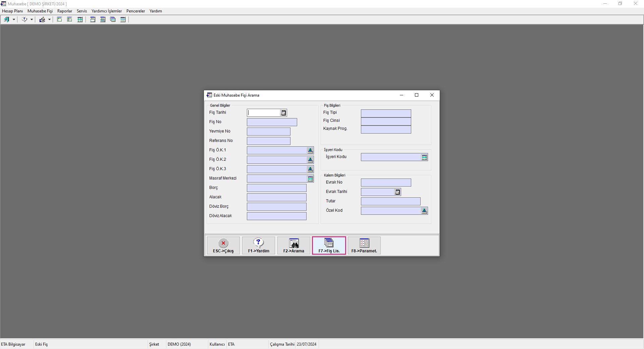The height and width of the screenshot is (349, 644).
Task: Open the Yardımcı İşlemler menu
Action: (x=106, y=11)
